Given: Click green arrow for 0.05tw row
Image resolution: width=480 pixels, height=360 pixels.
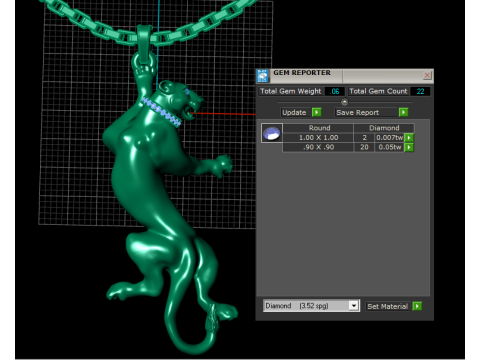Looking at the screenshot, I should pos(409,147).
